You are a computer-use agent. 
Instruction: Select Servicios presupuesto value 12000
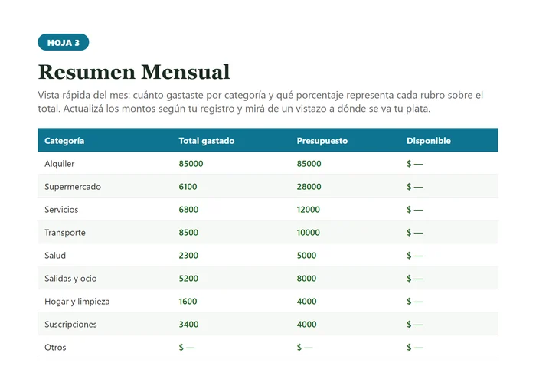click(309, 210)
